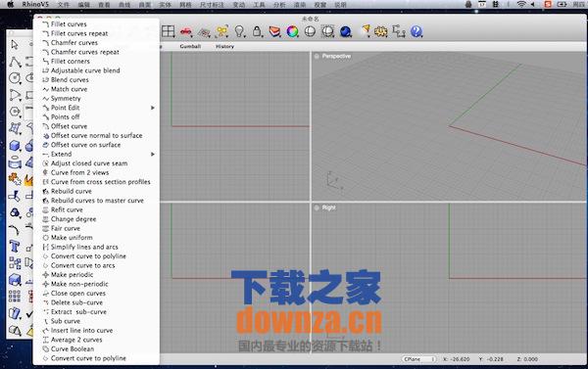Open the blue question mark help icon
The image size is (588, 369).
tap(416, 32)
